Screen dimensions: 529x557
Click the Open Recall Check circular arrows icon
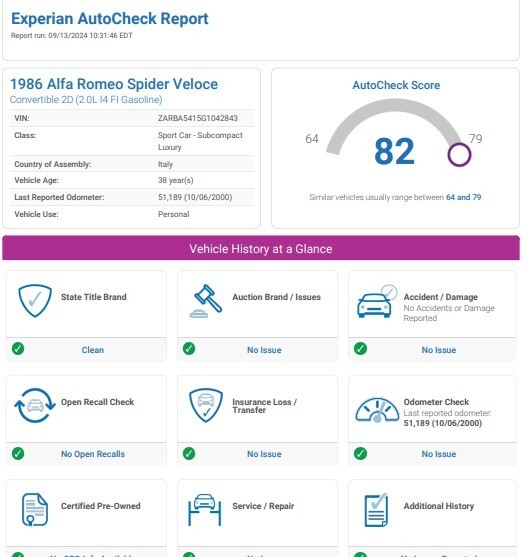(35, 405)
